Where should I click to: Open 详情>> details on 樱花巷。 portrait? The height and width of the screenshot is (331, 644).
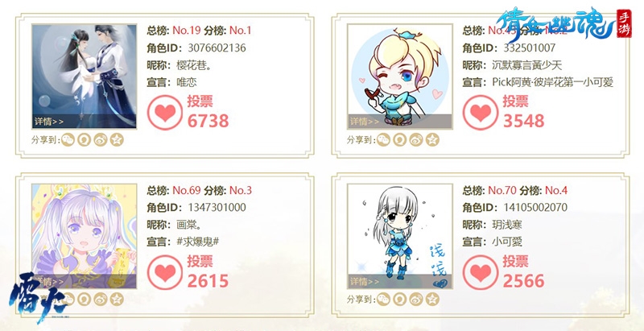[x=49, y=122]
